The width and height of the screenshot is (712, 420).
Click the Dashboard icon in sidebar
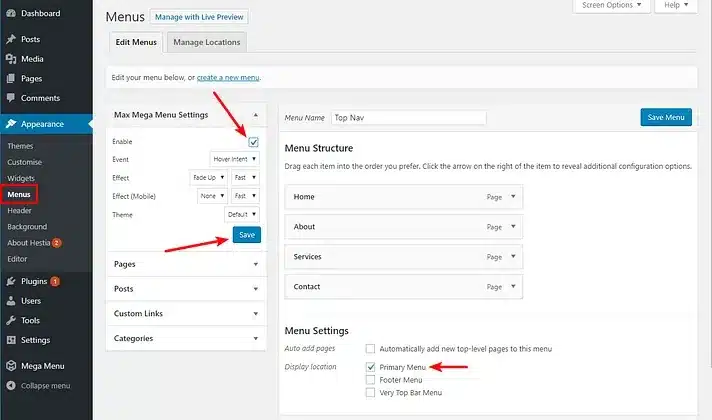coord(10,14)
